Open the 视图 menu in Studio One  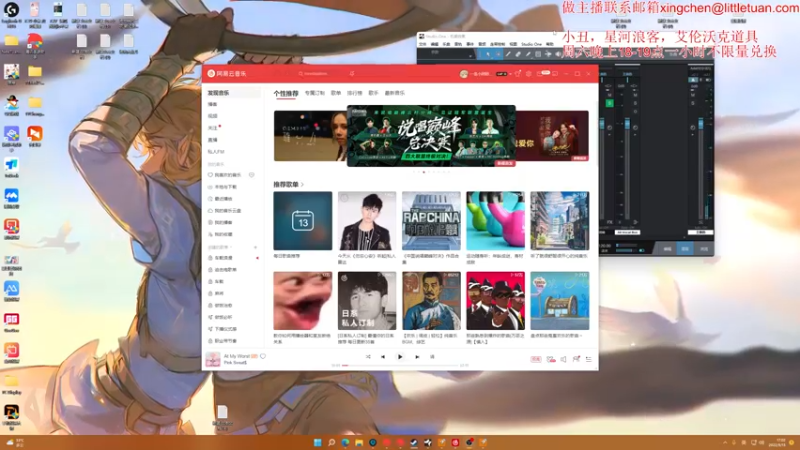click(x=514, y=44)
